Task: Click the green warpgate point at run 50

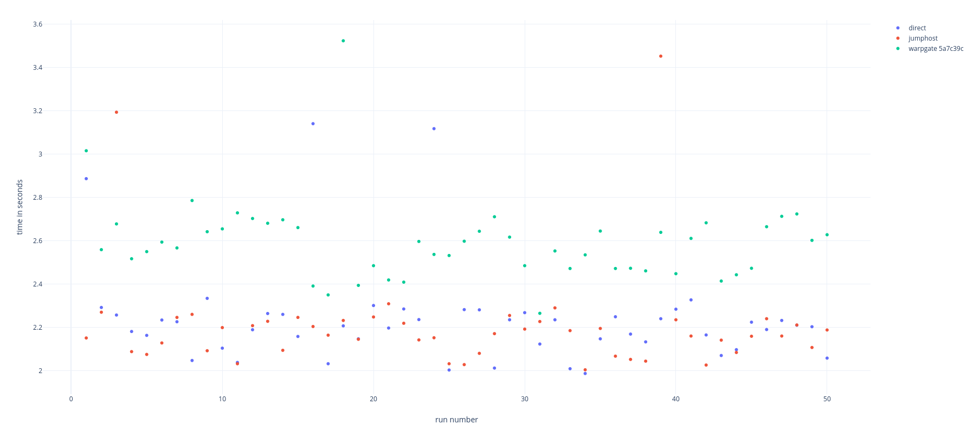Action: pyautogui.click(x=827, y=234)
